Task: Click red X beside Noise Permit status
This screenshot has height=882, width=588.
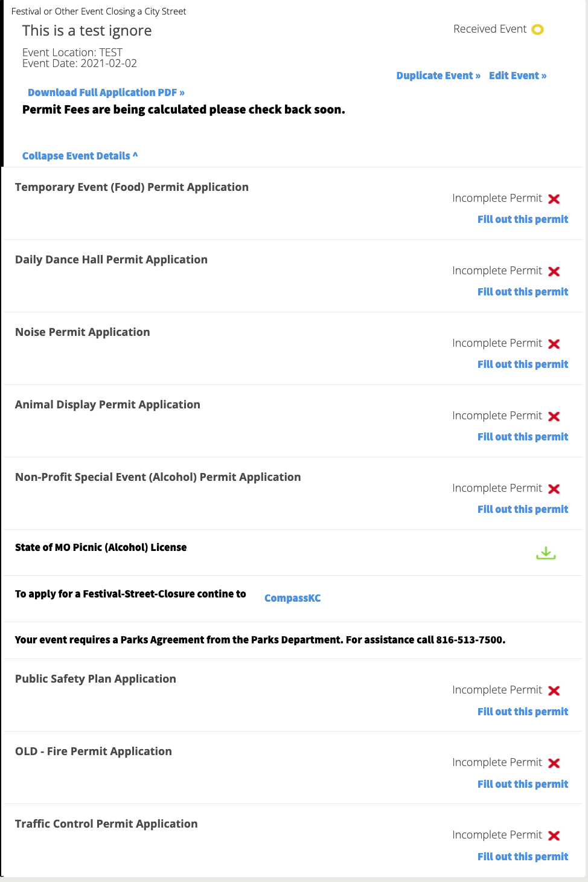Action: (554, 344)
